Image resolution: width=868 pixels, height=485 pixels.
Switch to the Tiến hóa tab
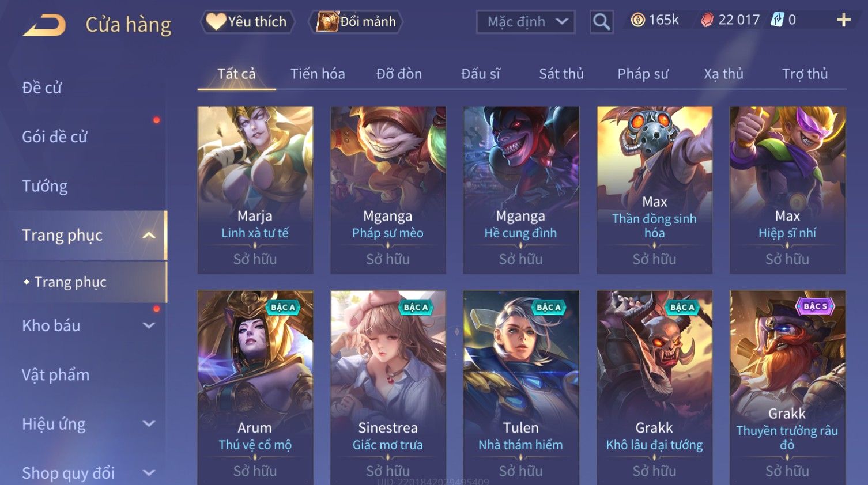[x=318, y=74]
